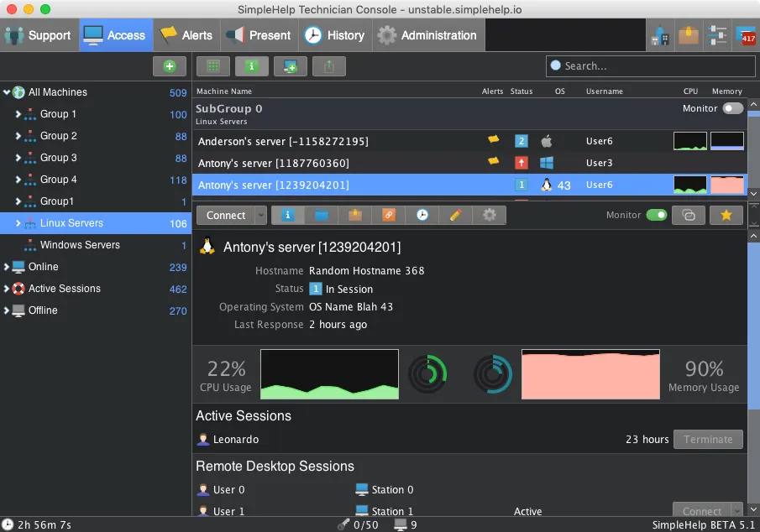
Task: Switch to the Alerts tab
Action: 186,35
